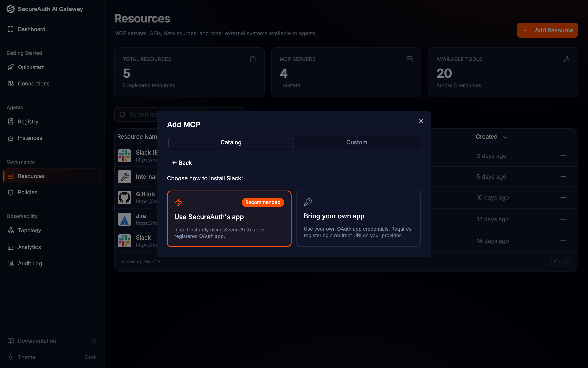Viewport: 588px width, 368px height.
Task: Click the SecureAuth logo icon
Action: pos(10,9)
